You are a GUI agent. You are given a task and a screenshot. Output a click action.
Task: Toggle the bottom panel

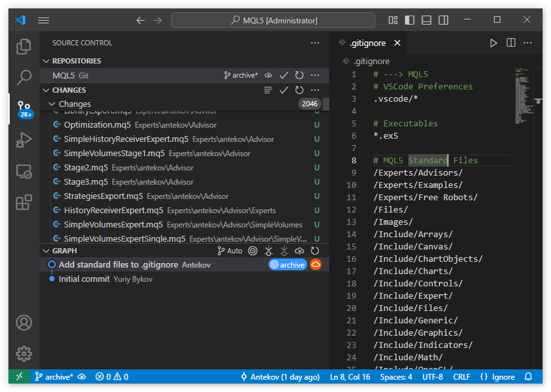point(427,20)
